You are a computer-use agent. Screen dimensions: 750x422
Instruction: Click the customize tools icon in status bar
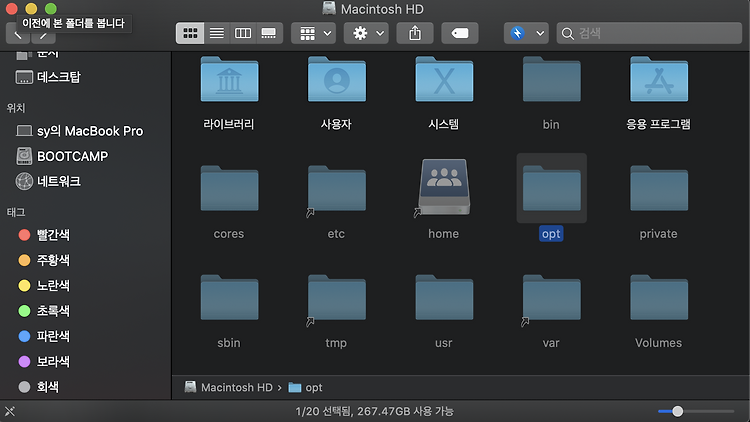tap(10, 411)
